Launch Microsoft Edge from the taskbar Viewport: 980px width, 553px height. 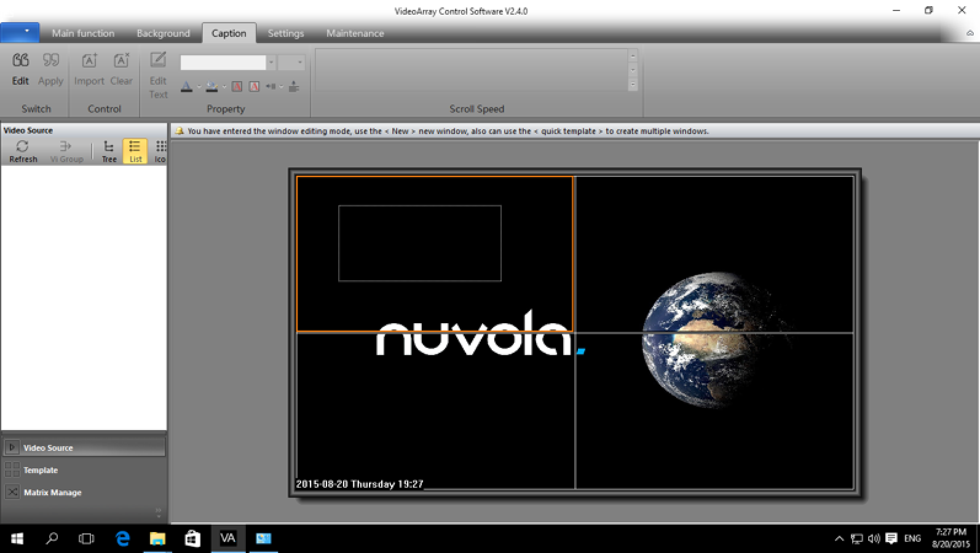(x=122, y=539)
